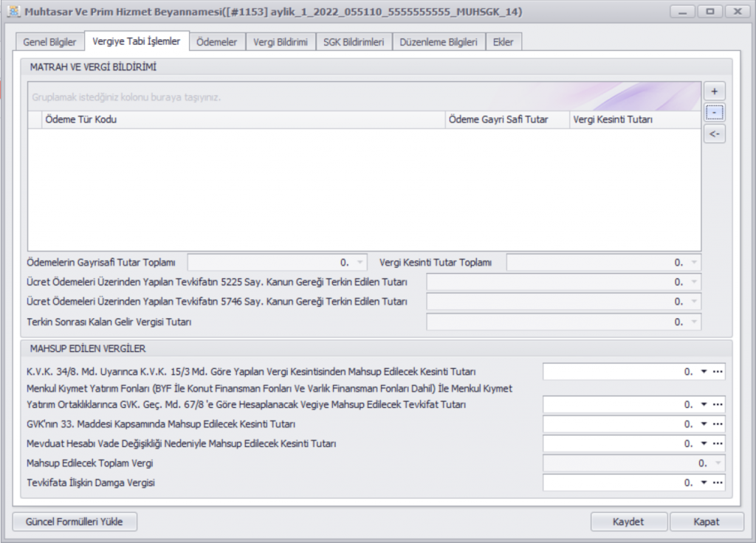Click the Menkul Kıymet Tevkifat Tutarı input field

point(619,405)
